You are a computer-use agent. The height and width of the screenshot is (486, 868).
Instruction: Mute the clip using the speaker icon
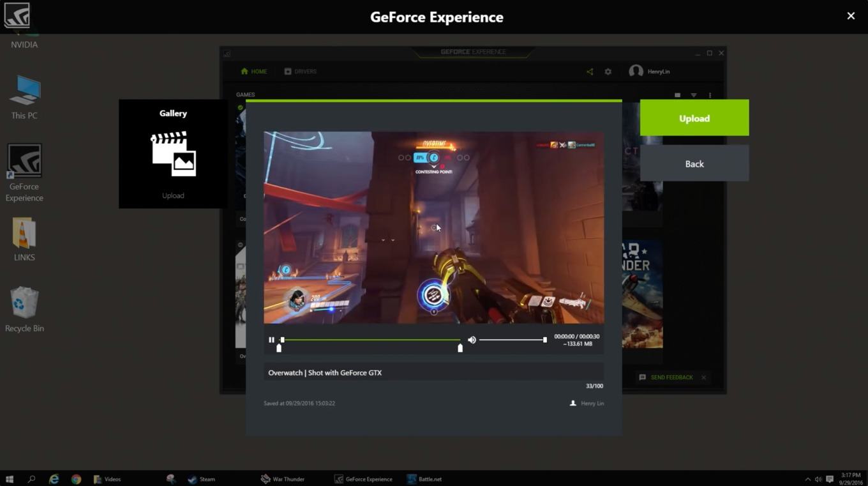(x=472, y=340)
